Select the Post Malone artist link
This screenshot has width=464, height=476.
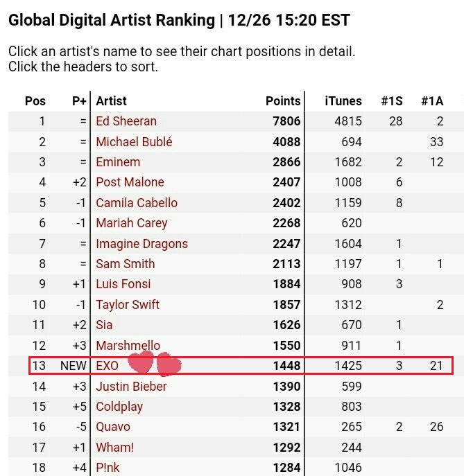coord(130,182)
